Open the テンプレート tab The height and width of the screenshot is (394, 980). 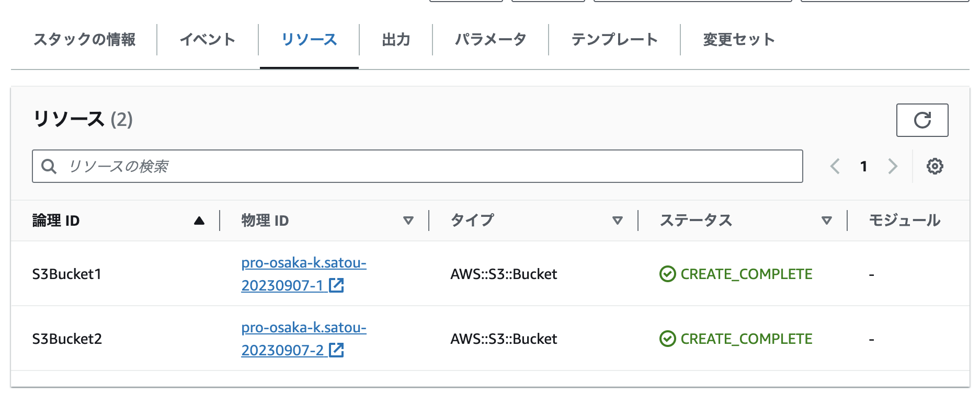(x=615, y=39)
